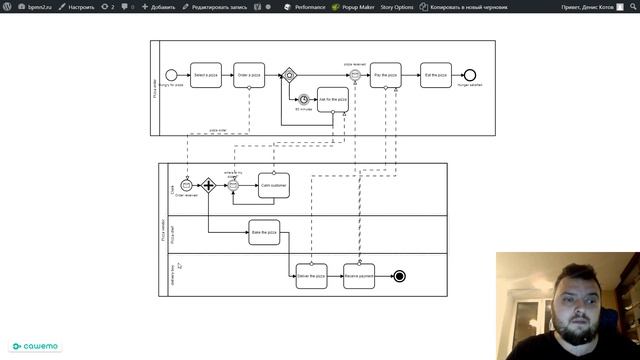Select the 'Receive payment' task
Screen dimensions: 640x360
click(x=359, y=276)
